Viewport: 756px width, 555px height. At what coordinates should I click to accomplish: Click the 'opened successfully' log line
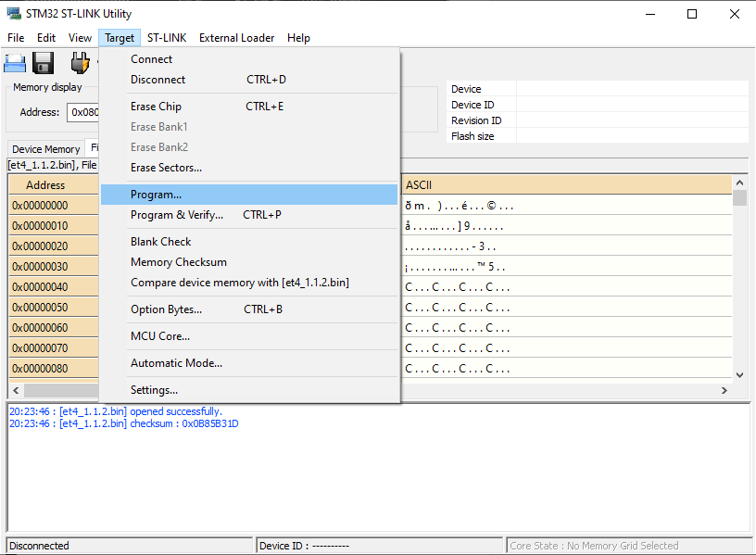(116, 411)
